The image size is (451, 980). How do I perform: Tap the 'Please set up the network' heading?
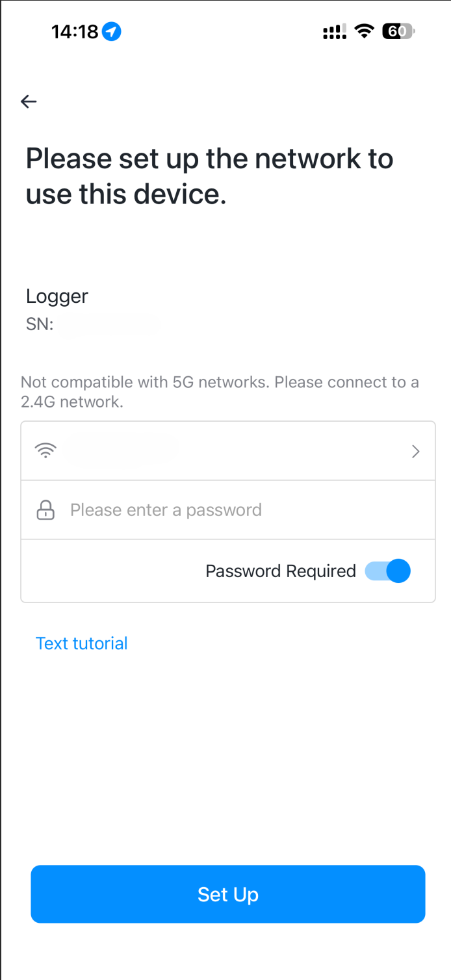(x=209, y=176)
